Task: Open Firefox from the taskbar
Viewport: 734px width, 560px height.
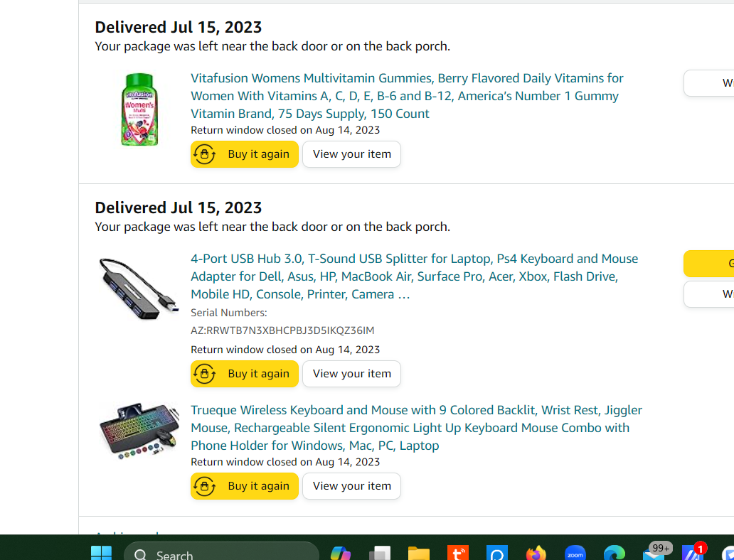Action: [x=536, y=552]
